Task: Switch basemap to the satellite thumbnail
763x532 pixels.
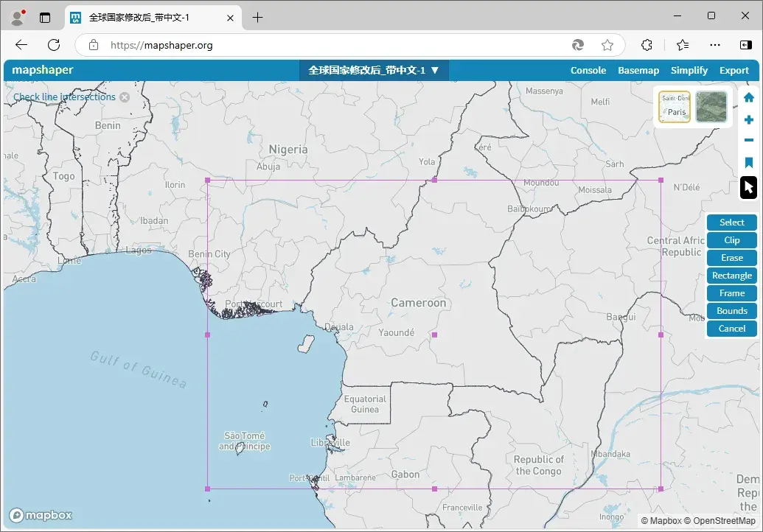Action: coord(710,106)
